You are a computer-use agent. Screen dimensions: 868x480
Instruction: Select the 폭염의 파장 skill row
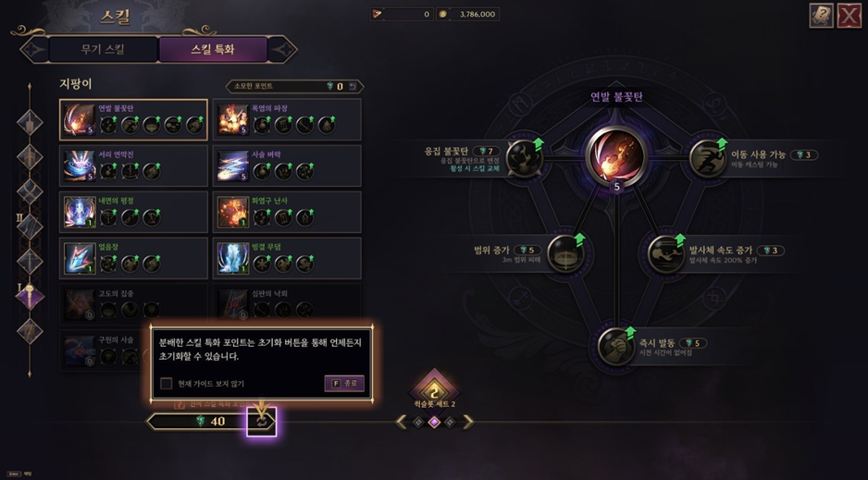point(287,119)
